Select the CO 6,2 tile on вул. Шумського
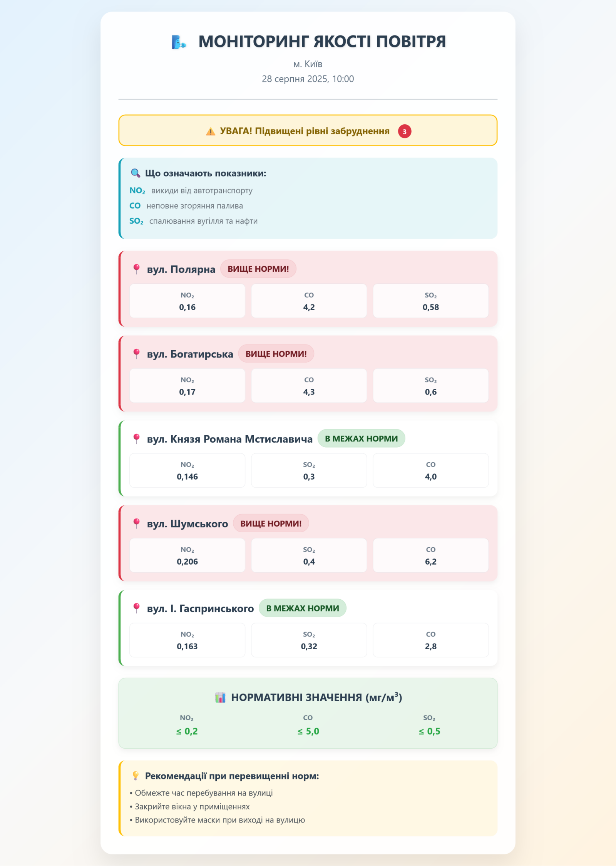 click(430, 555)
